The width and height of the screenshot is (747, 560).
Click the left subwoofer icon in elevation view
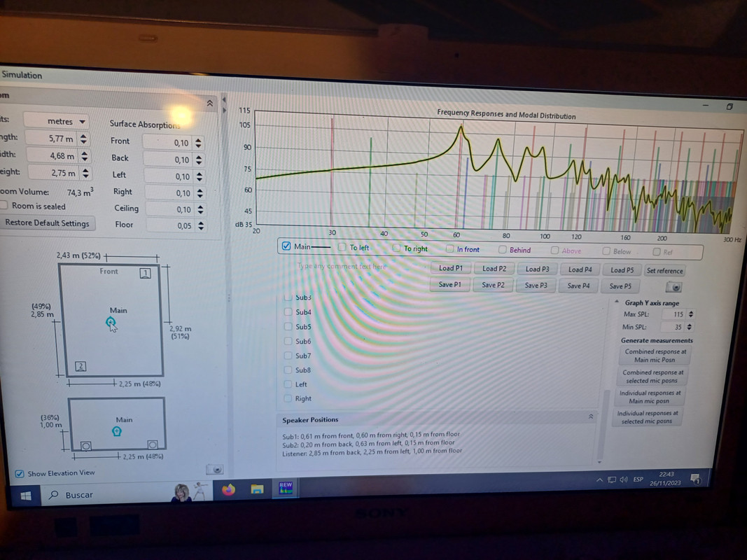[x=85, y=446]
